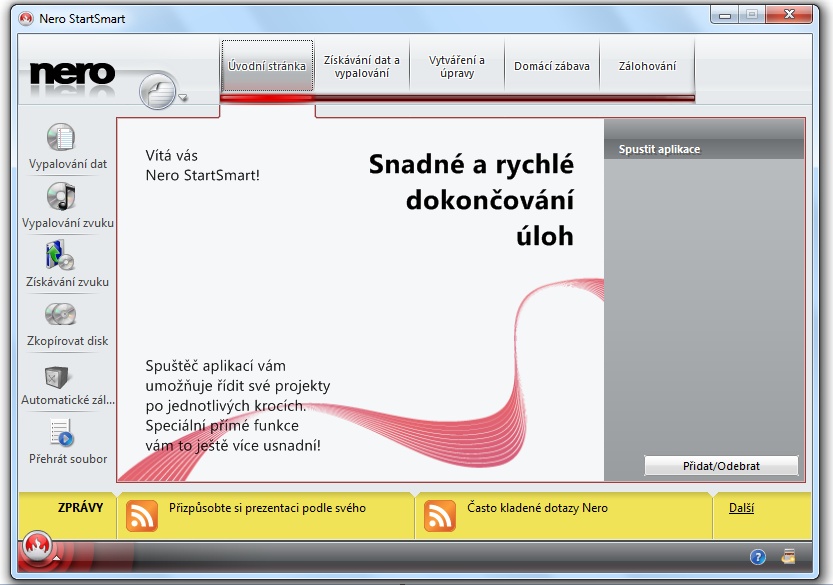Start the Zkopírovat disk copy icon
The height and width of the screenshot is (585, 833).
pos(61,314)
